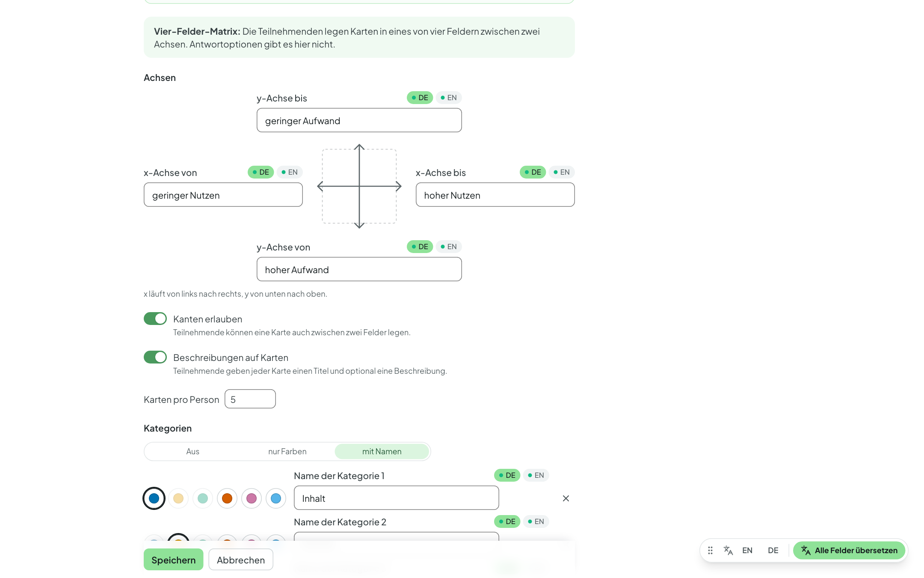924x578 pixels.
Task: Switch Kategorie 2 name to EN
Action: click(536, 521)
